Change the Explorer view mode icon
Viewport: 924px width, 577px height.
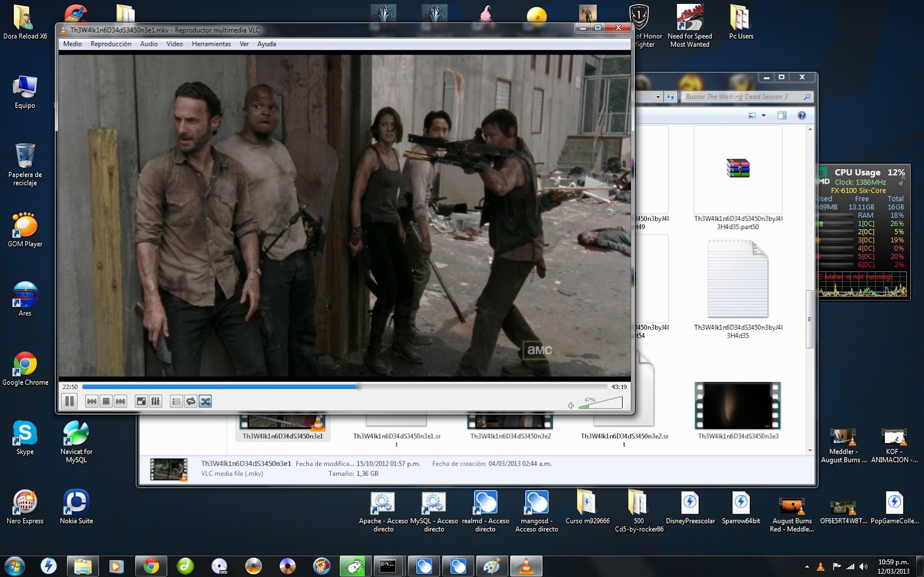pos(752,115)
